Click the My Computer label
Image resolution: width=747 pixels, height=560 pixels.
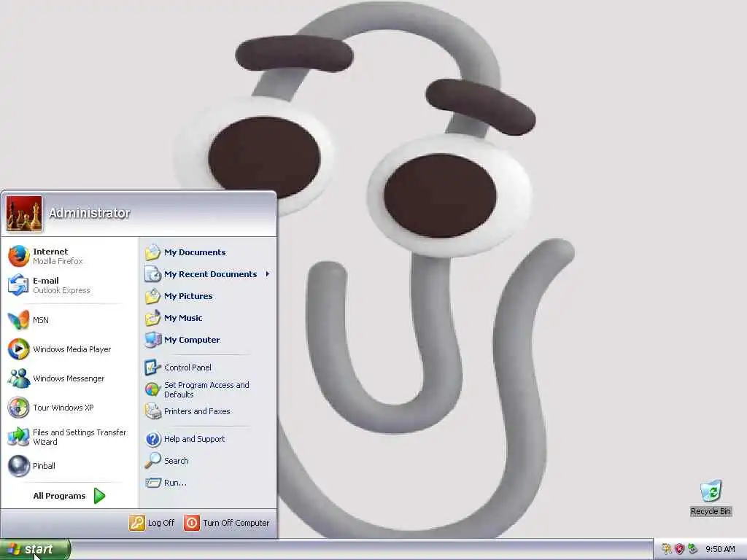[x=192, y=340]
